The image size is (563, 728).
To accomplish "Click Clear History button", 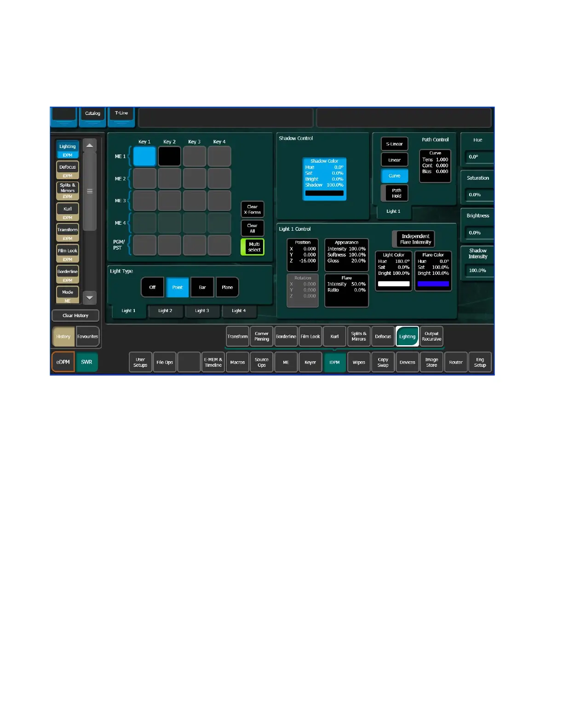I will pos(75,316).
